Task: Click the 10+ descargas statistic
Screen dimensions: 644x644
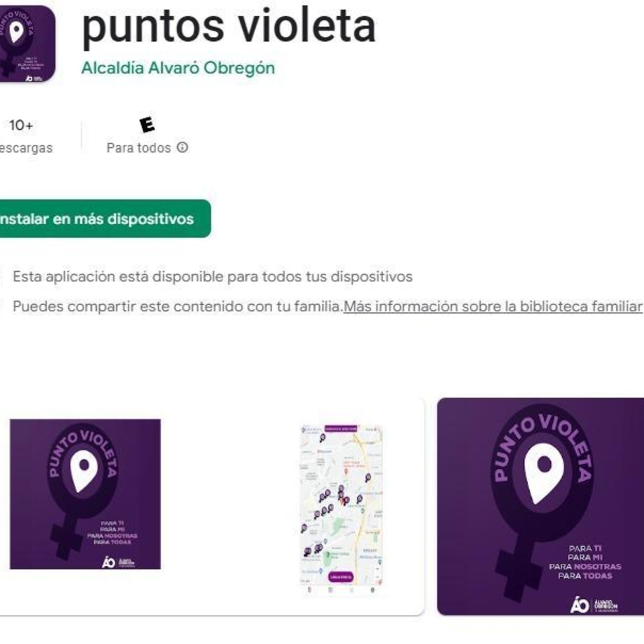Action: [x=23, y=136]
